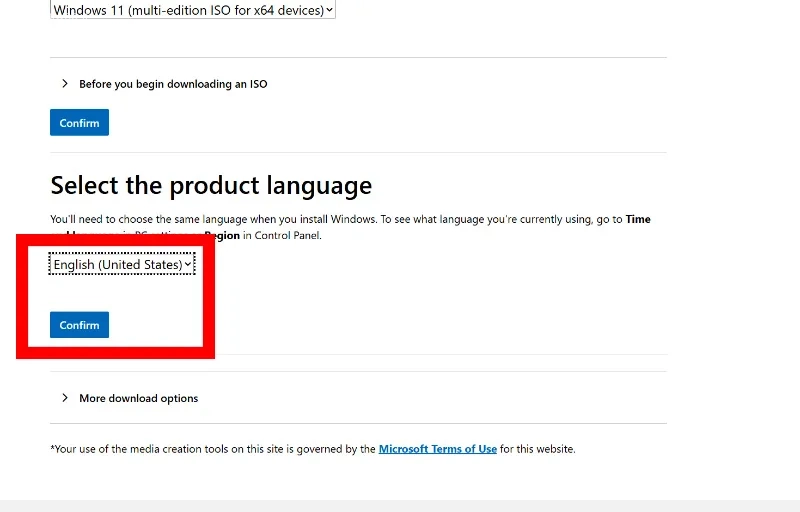800x512 pixels.
Task: Expand the "More download options" section
Action: tap(138, 398)
